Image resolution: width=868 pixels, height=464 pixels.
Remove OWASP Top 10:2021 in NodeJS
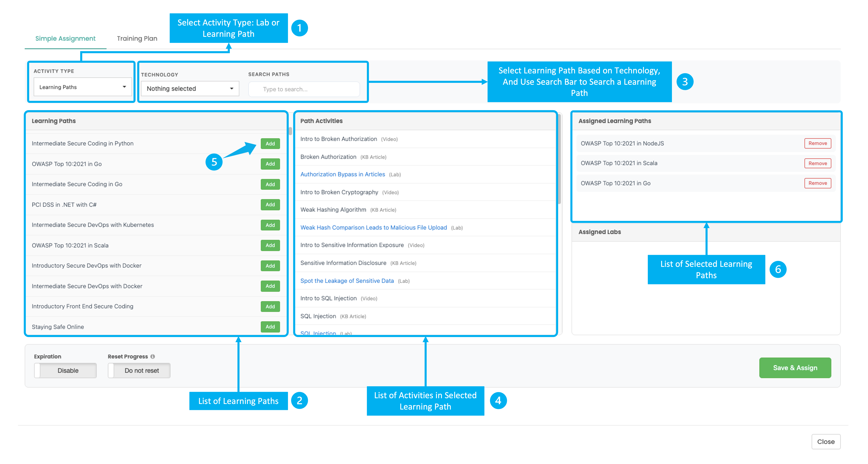tap(817, 143)
